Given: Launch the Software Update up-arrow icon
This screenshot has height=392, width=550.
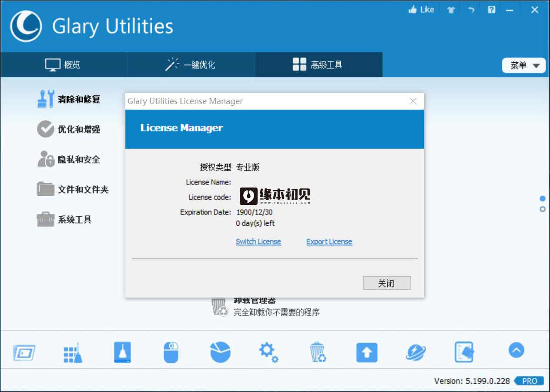Looking at the screenshot, I should 367,352.
